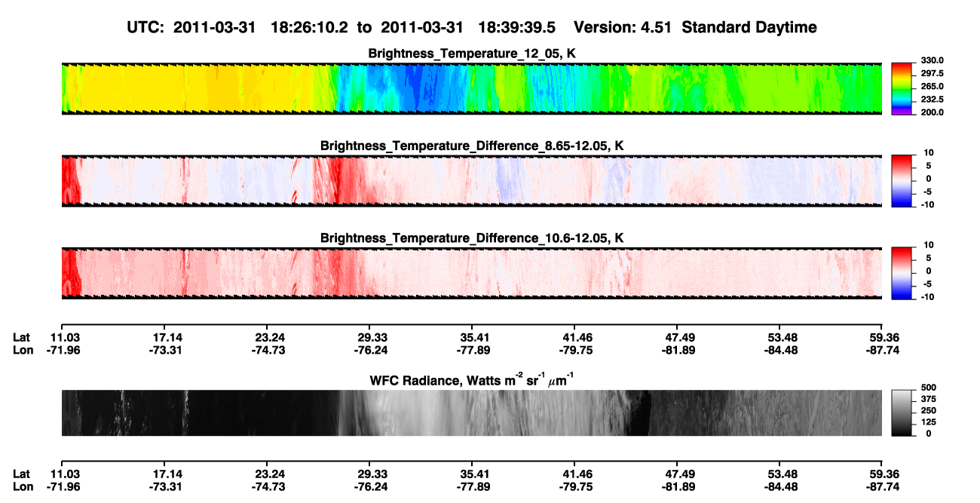Image resolution: width=980 pixels, height=503 pixels.
Task: Click upper axis longitude label -74.73
Action: (269, 350)
